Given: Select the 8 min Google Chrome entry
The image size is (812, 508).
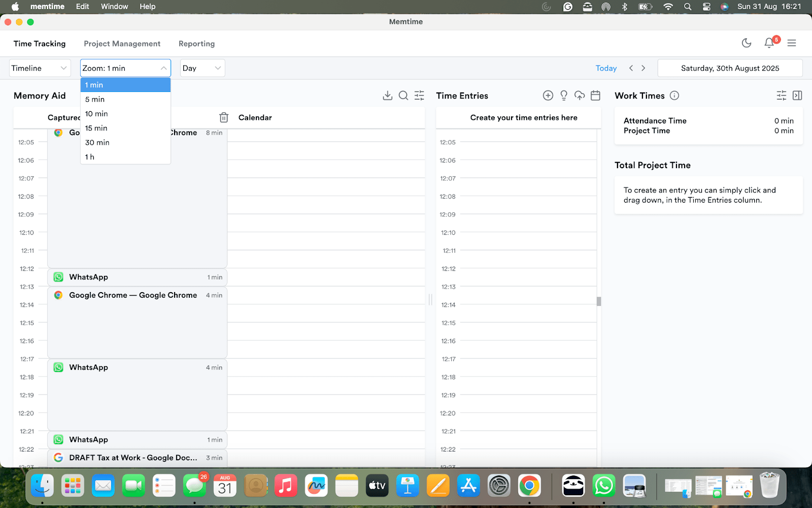Looking at the screenshot, I should [x=137, y=198].
